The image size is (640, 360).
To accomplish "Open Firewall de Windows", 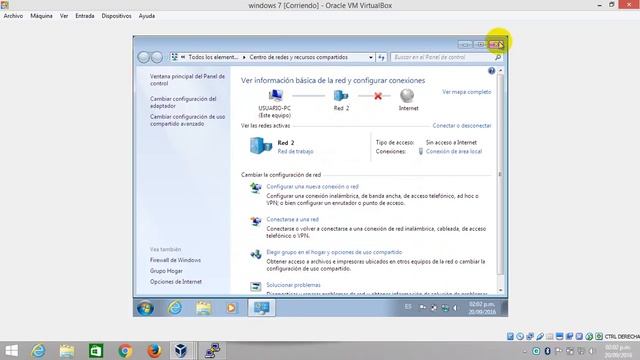I will [x=175, y=260].
